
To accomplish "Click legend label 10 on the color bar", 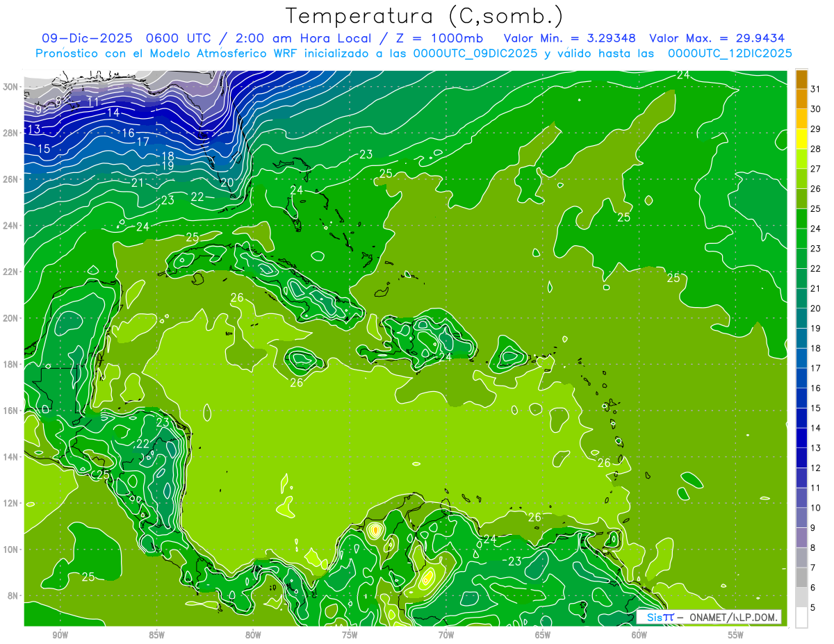I will coord(816,508).
